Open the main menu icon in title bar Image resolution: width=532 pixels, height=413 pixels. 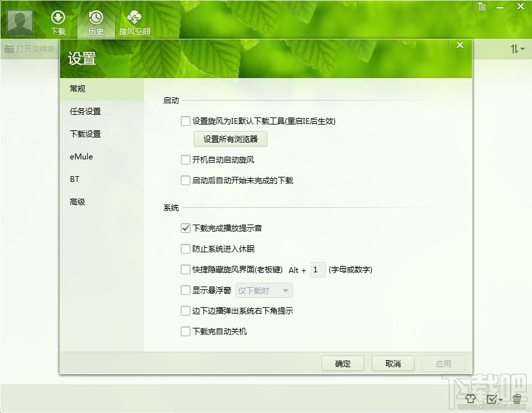tap(481, 6)
